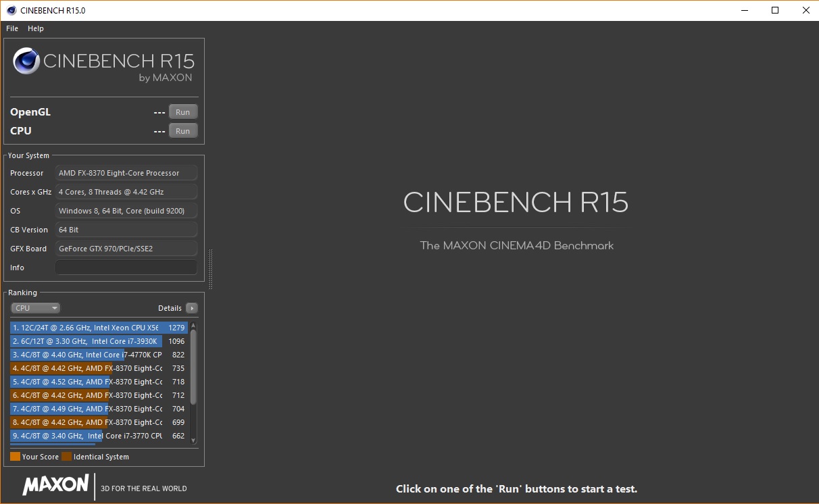Minimize the Cinebench window
This screenshot has height=504, width=819.
744,10
